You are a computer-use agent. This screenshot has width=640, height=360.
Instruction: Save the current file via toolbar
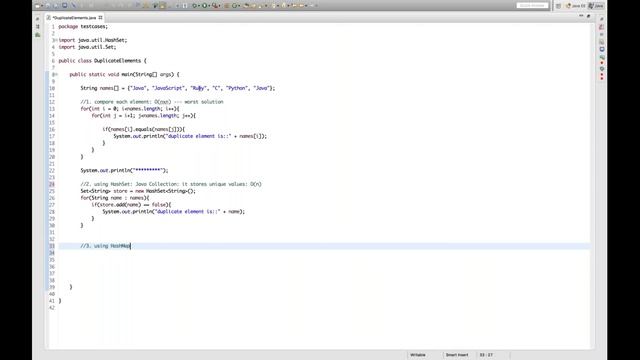pos(48,6)
